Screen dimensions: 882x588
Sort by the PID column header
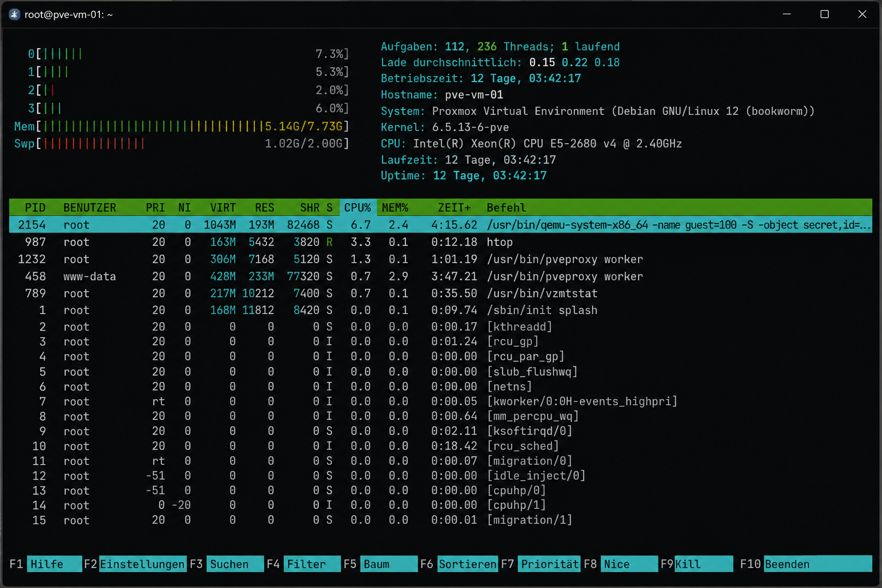35,207
